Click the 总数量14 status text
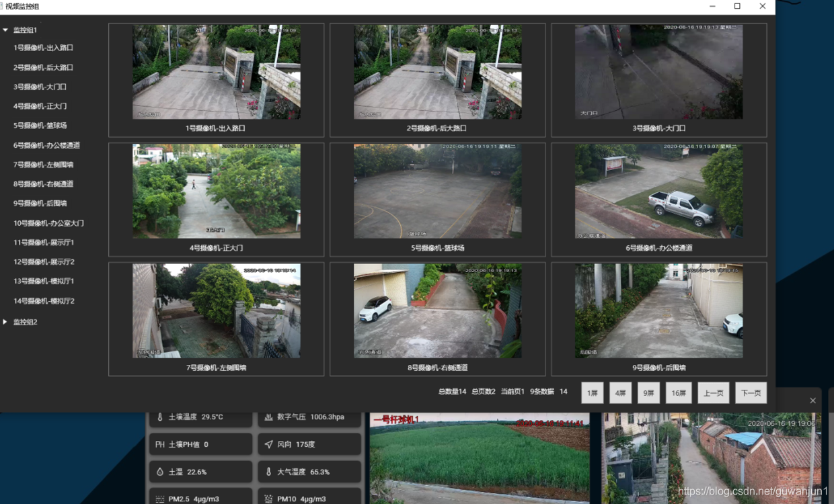The width and height of the screenshot is (834, 504). click(452, 392)
